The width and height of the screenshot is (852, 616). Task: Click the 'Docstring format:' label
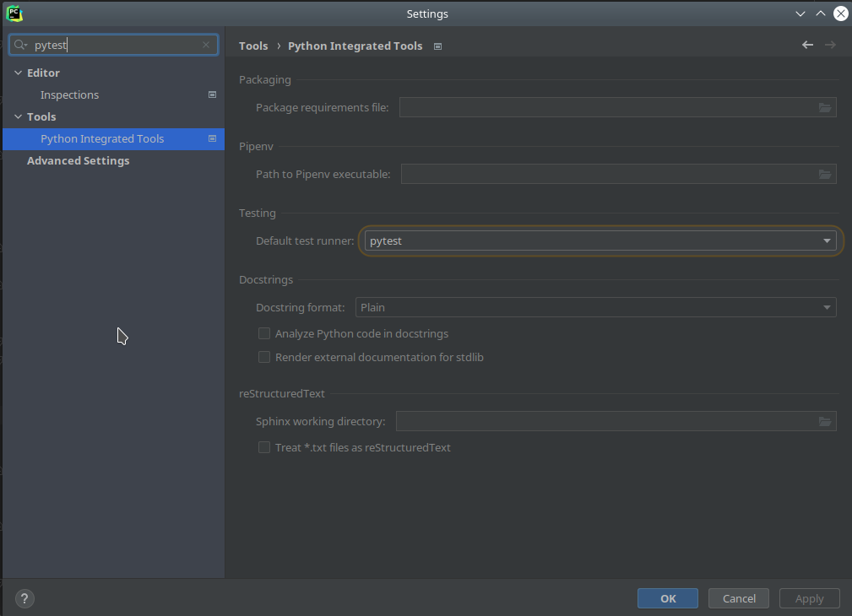(x=301, y=307)
